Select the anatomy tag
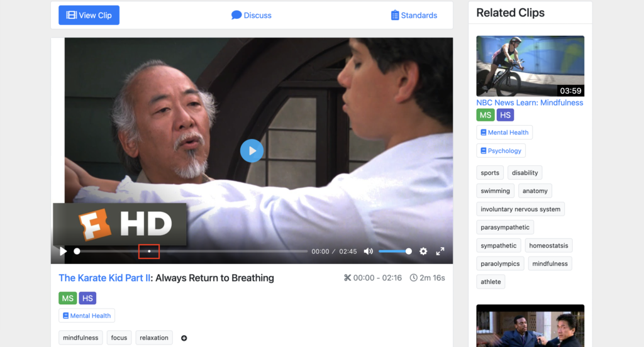644x347 pixels. point(535,191)
